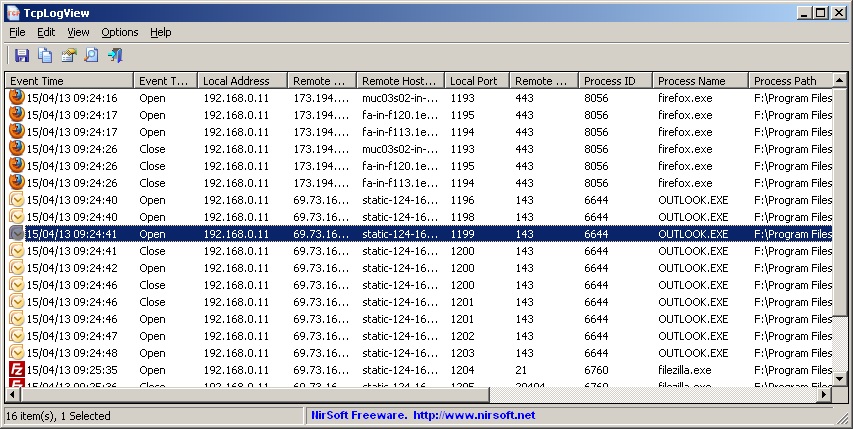The width and height of the screenshot is (853, 429).
Task: Click the Save Selected Items toolbar icon
Action: pos(21,56)
